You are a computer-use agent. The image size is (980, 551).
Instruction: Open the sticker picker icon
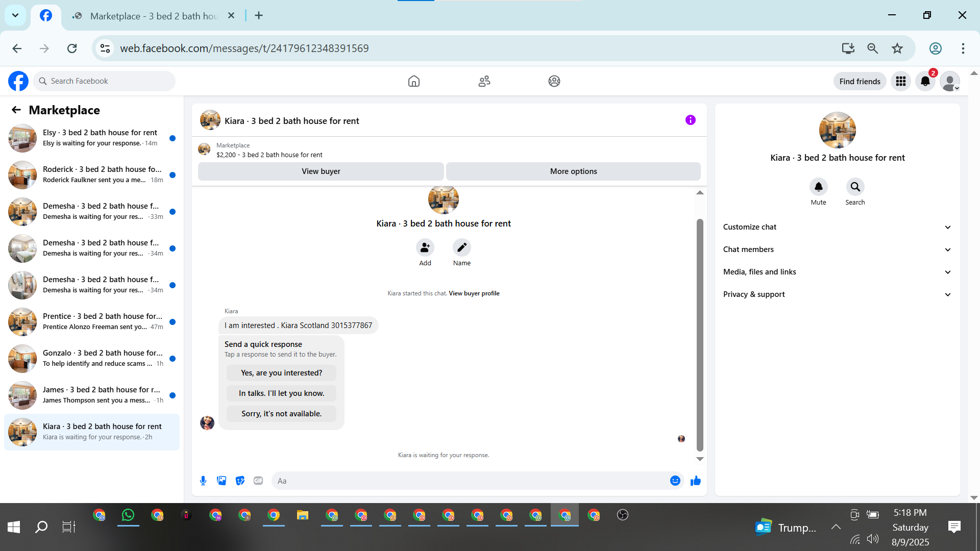pyautogui.click(x=240, y=481)
